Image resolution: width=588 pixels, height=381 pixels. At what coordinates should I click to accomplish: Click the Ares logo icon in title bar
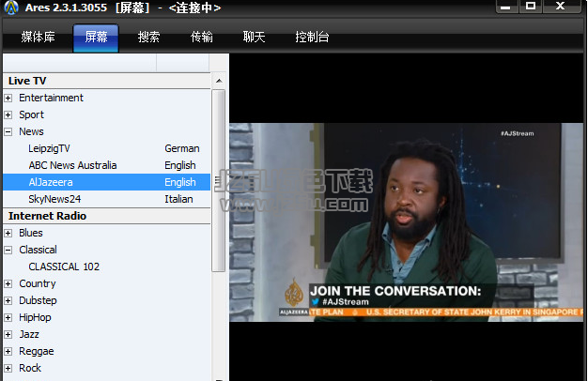pos(11,8)
